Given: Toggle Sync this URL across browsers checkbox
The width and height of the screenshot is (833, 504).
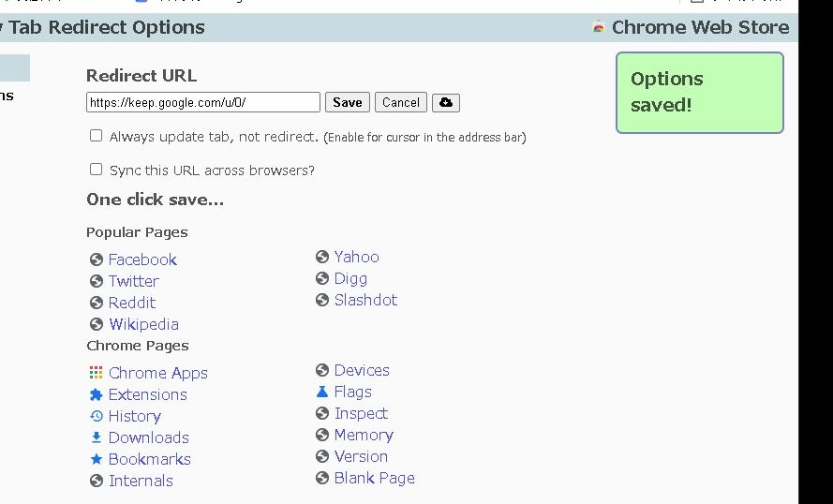Looking at the screenshot, I should click(96, 170).
